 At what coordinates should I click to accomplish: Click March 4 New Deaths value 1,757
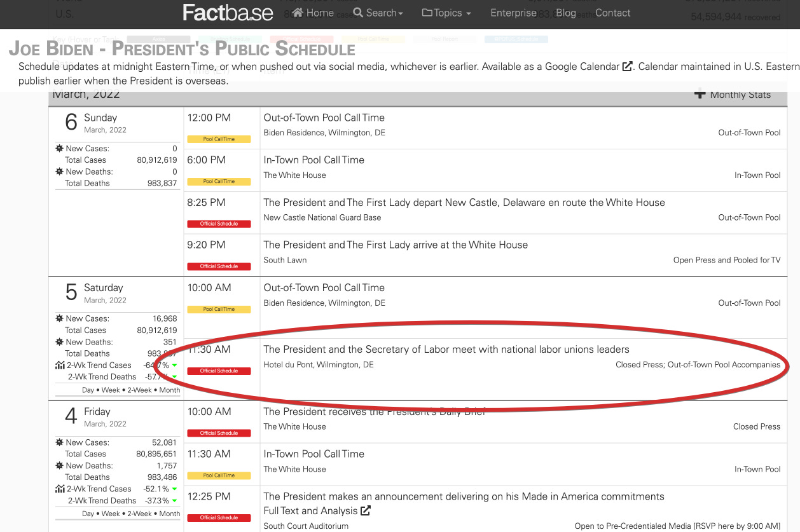(168, 466)
